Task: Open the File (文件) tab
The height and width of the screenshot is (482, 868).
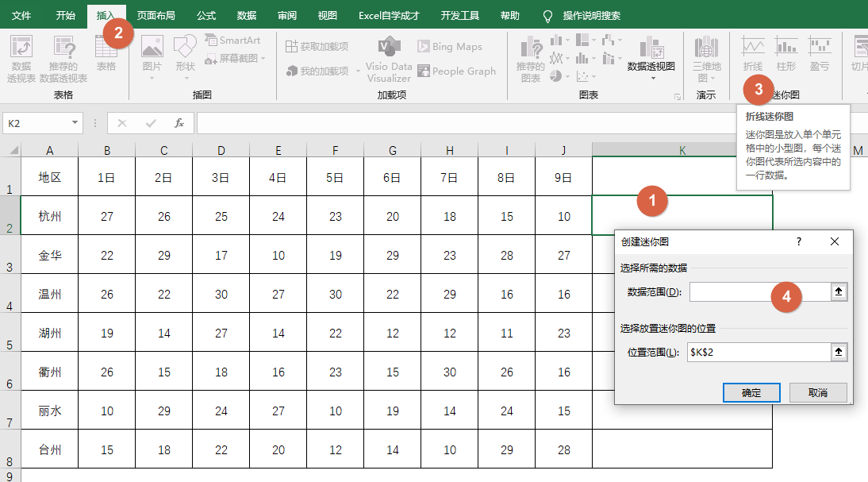Action: click(x=21, y=16)
